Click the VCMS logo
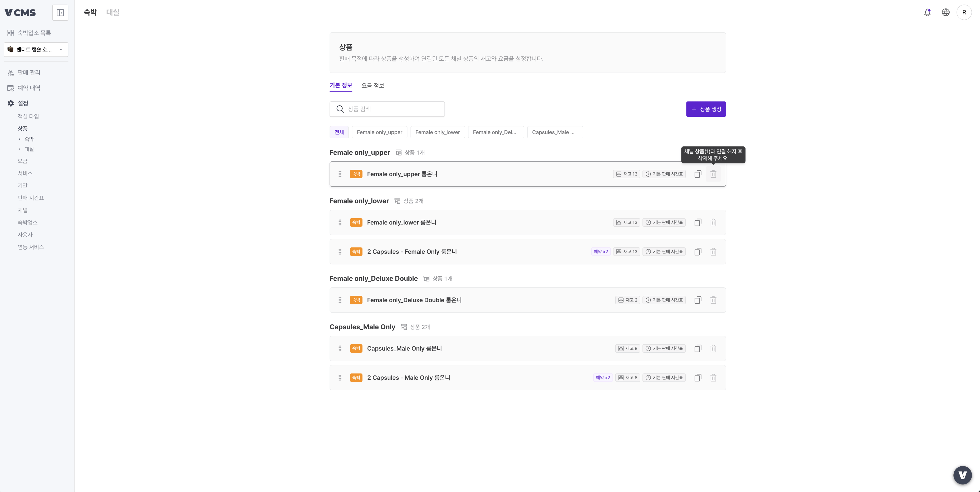 click(20, 12)
